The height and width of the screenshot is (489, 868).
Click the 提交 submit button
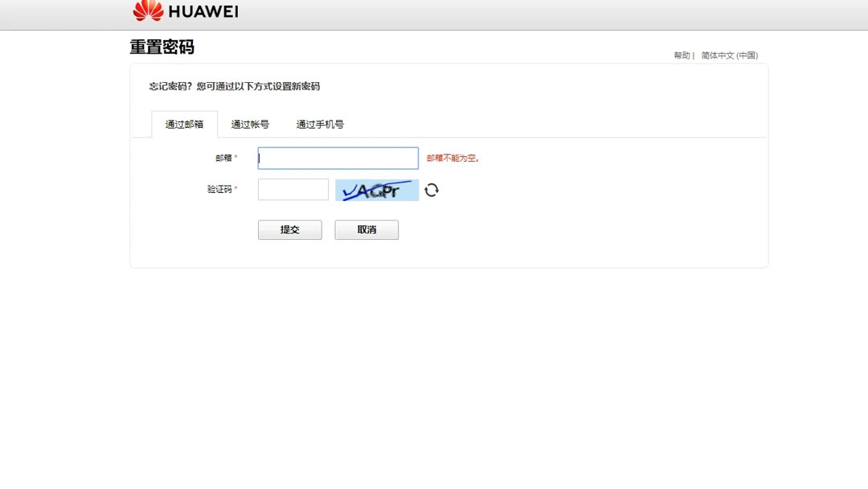pyautogui.click(x=289, y=229)
